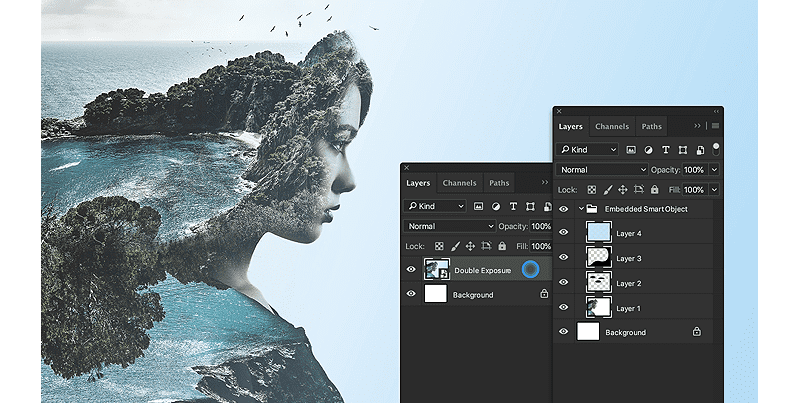Select Layer 3 thumbnail
800x403 pixels.
coord(599,257)
